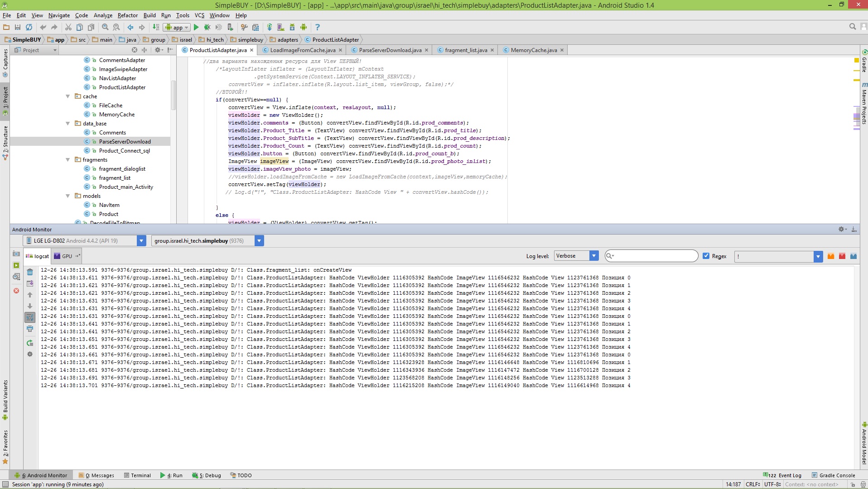Screen dimensions: 868x489
Task: Click the red terminate application icon
Action: tap(16, 291)
